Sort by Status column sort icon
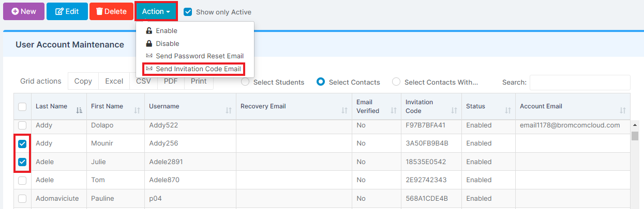 508,110
